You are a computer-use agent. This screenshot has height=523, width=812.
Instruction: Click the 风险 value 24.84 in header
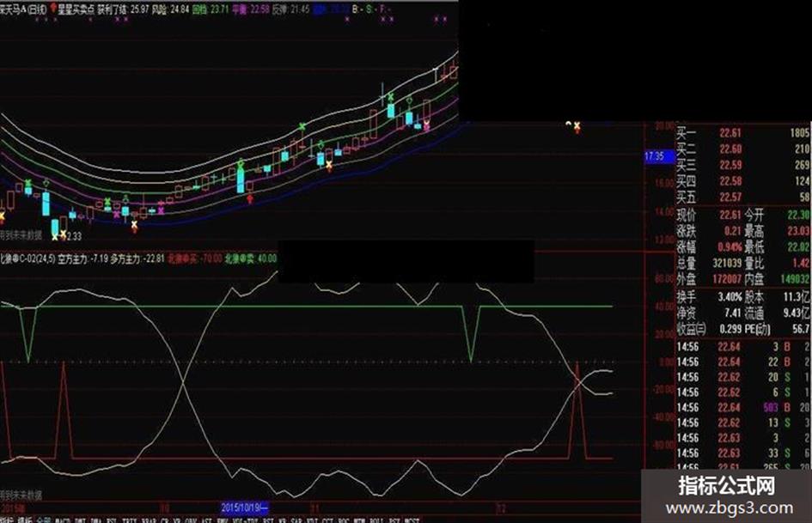(x=180, y=9)
